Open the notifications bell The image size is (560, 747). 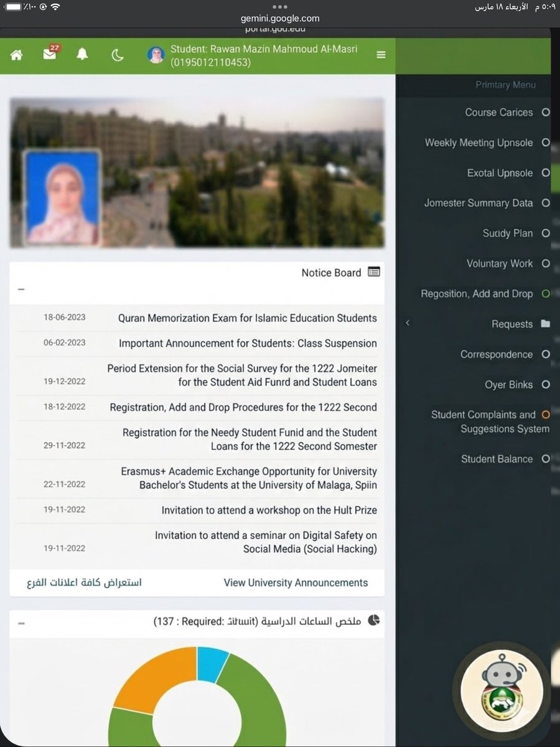82,55
